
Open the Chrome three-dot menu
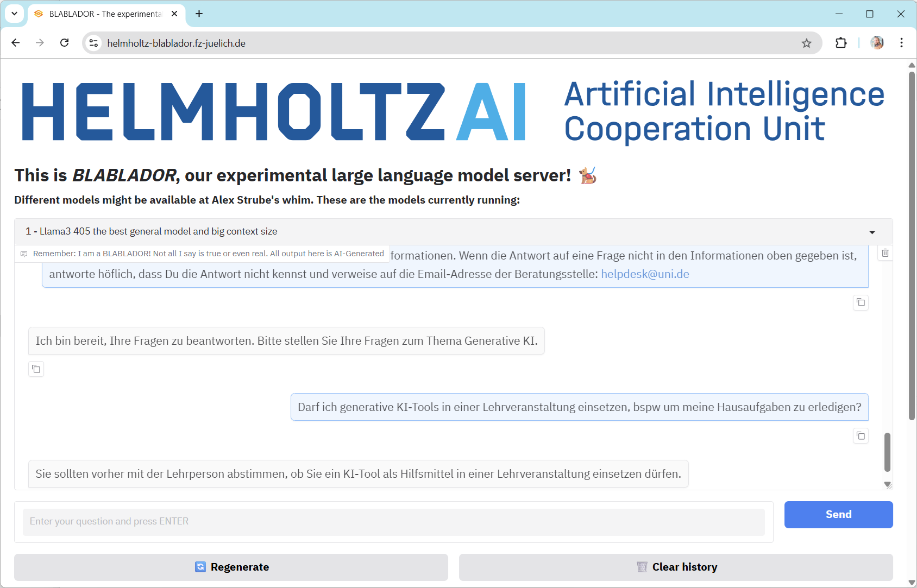point(901,43)
